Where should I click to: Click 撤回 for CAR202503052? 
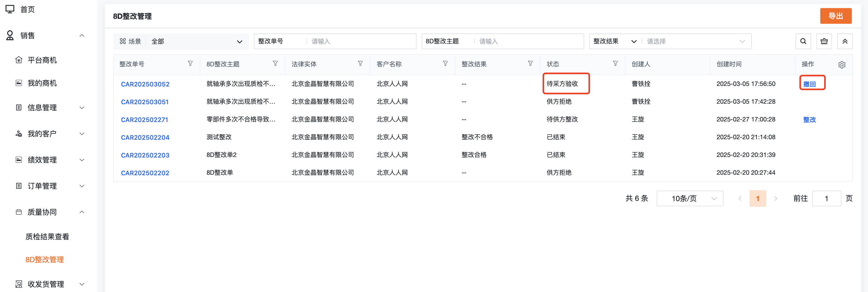click(809, 84)
